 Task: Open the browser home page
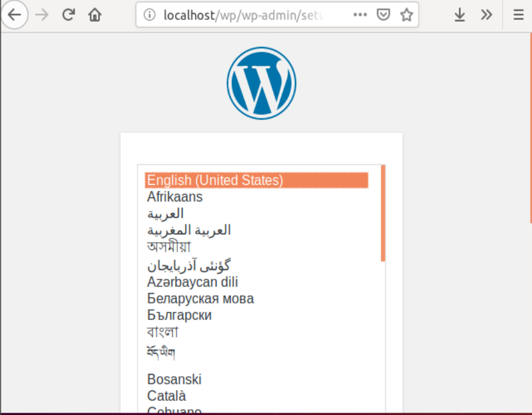click(x=95, y=15)
